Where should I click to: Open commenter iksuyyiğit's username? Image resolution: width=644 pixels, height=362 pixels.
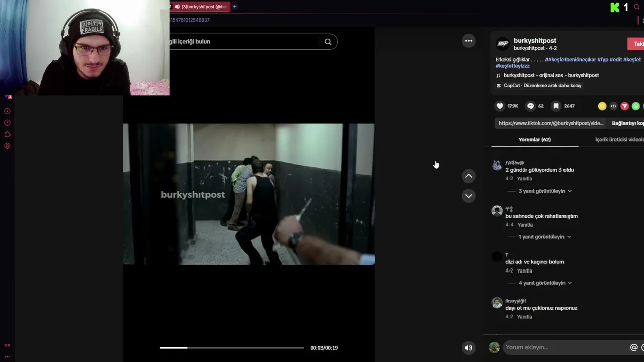(x=515, y=301)
